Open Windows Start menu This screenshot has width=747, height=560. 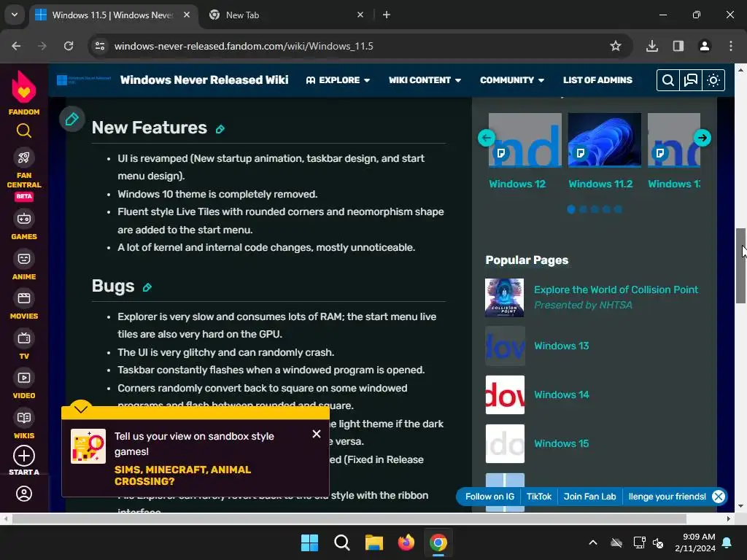coord(309,542)
